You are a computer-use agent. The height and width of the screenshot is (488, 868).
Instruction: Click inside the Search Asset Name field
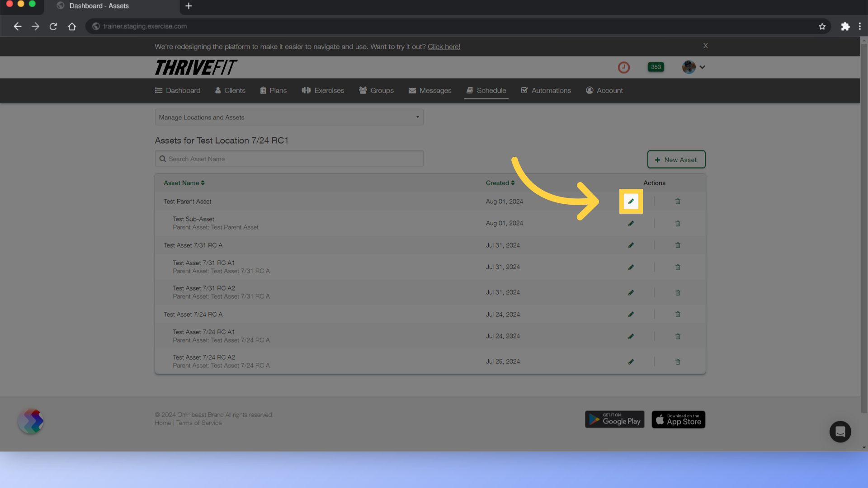289,159
